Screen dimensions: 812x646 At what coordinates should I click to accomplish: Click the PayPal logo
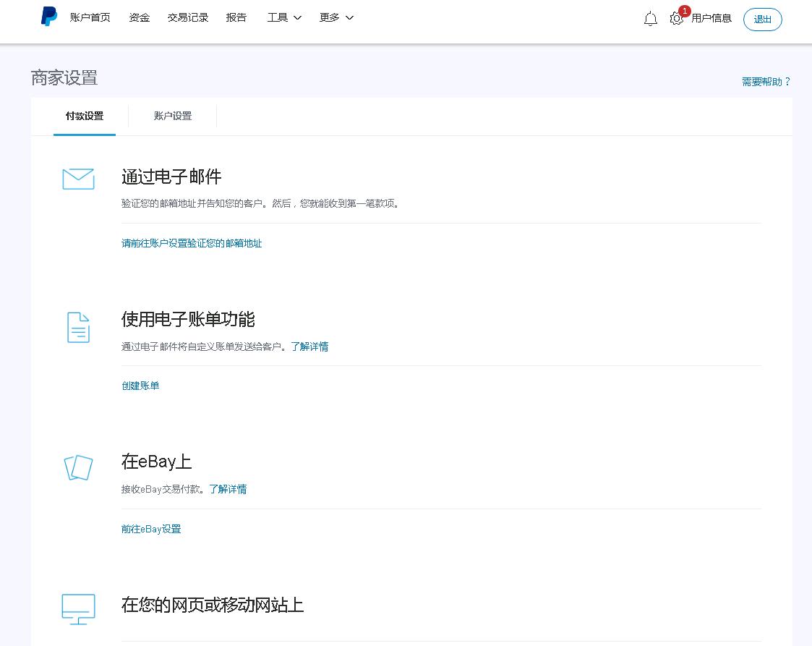[48, 17]
